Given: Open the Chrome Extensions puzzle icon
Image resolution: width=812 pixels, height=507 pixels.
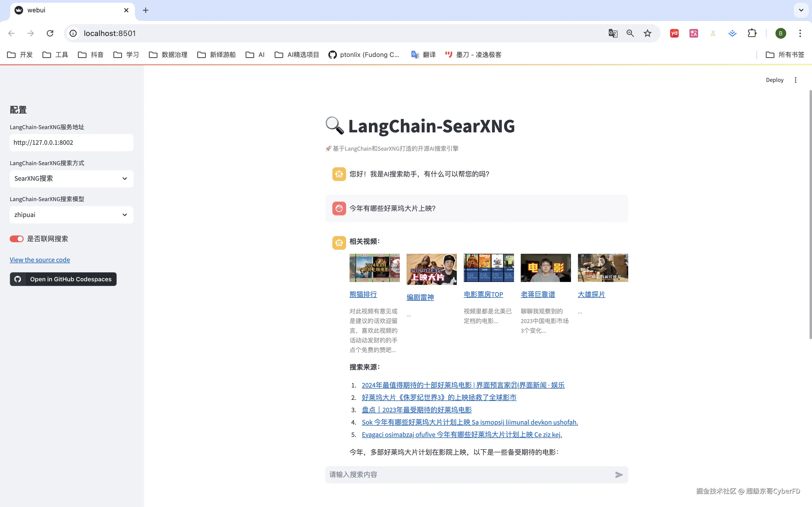Looking at the screenshot, I should [x=752, y=33].
